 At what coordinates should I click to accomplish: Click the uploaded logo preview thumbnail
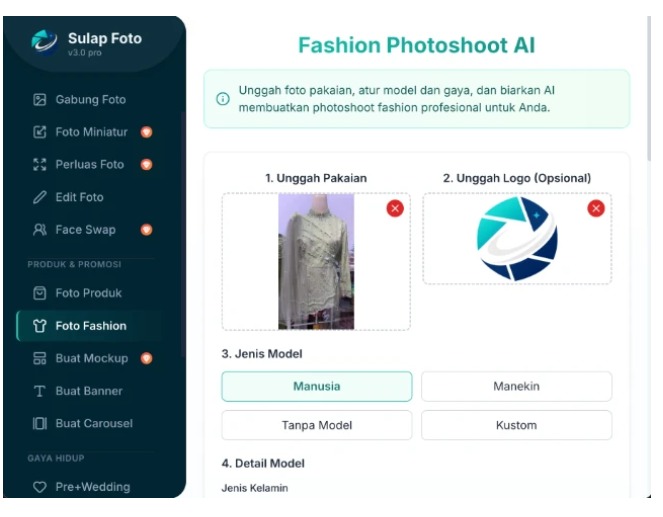(x=516, y=238)
